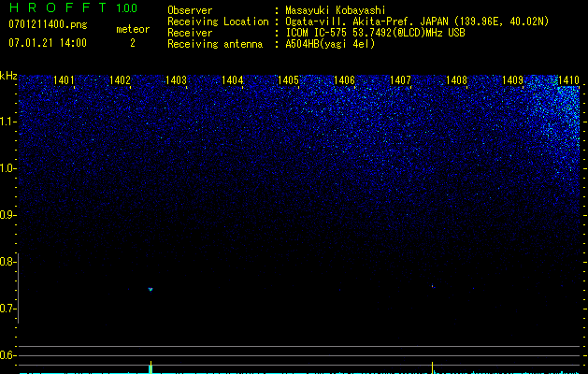The image size is (588, 374).
Task: Click the 1401 time axis marker
Action: [x=64, y=80]
